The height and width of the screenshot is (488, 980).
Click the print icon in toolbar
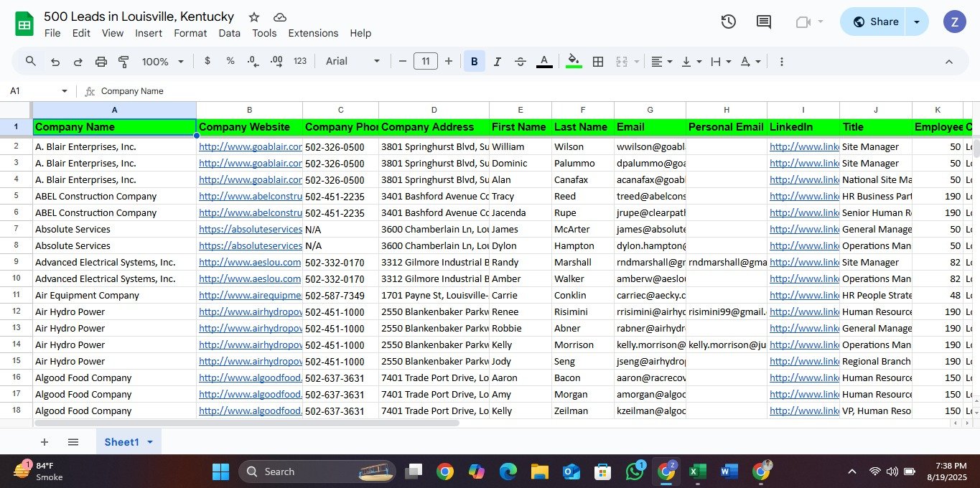101,62
